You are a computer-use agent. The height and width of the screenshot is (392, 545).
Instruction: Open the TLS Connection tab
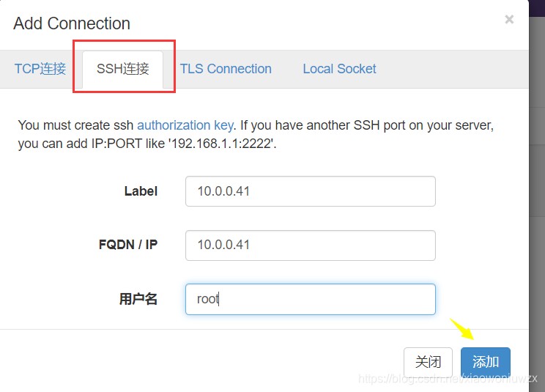point(226,69)
